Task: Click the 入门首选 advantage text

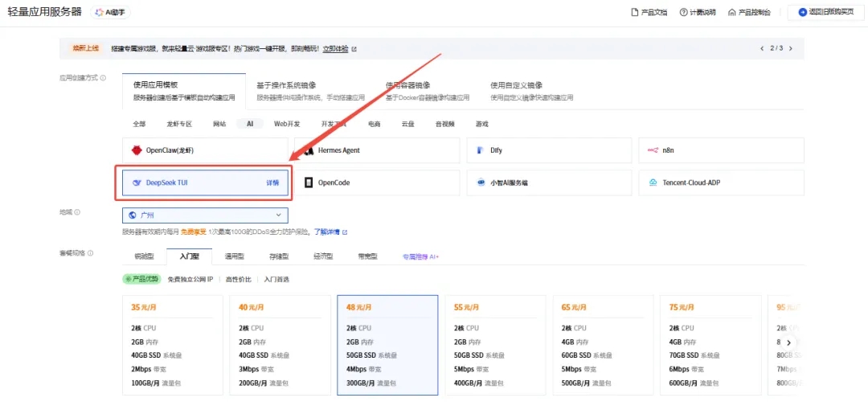Action: click(x=276, y=280)
